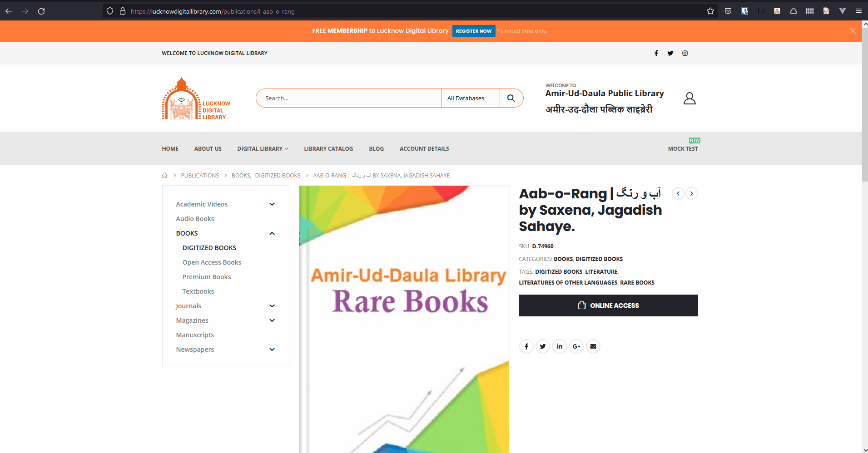Screen dimensions: 868x453
Task: Click the BOOKS category link
Action: pos(563,259)
